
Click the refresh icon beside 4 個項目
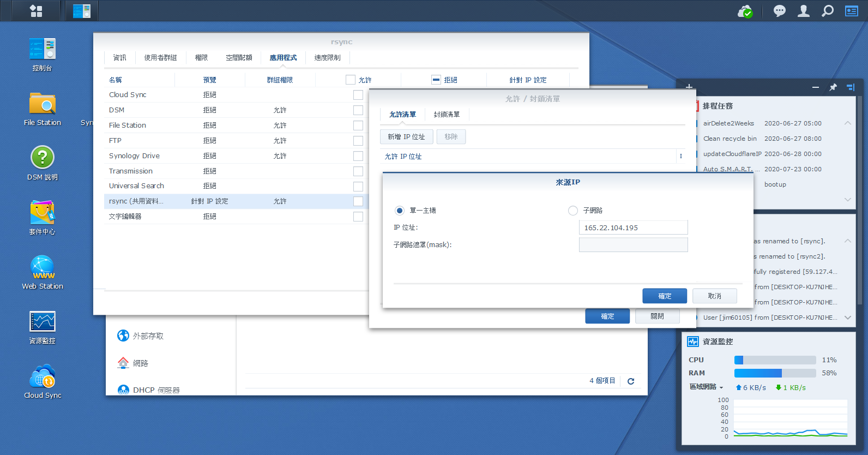click(631, 381)
